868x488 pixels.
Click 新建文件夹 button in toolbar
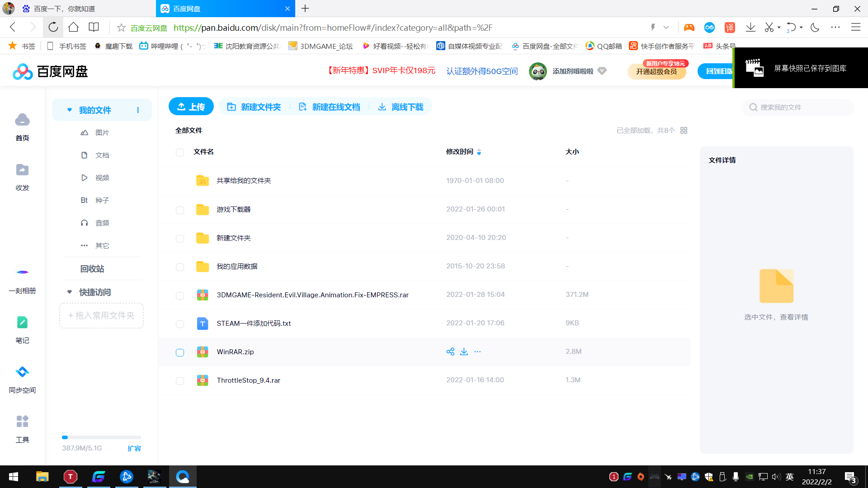coord(254,107)
